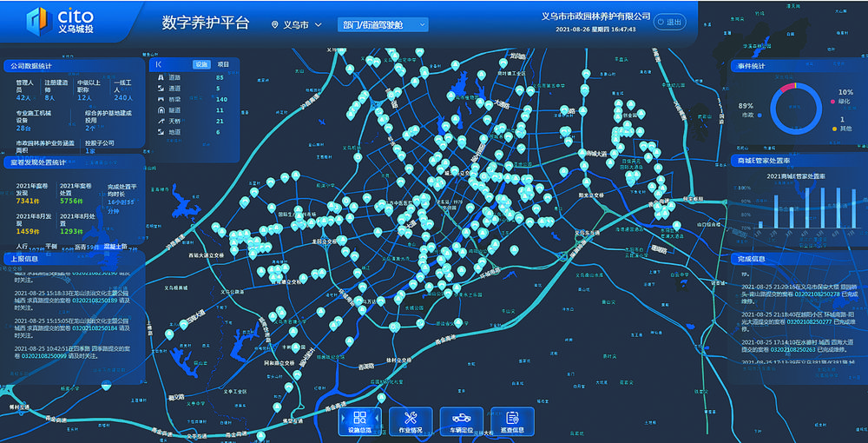Click the 事件统计 donut chart ring

[795, 108]
